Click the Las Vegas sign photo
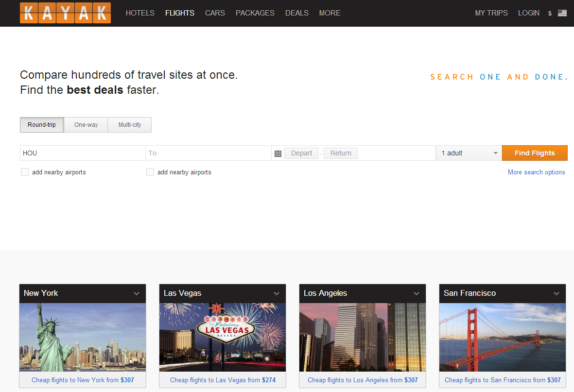 pyautogui.click(x=223, y=337)
